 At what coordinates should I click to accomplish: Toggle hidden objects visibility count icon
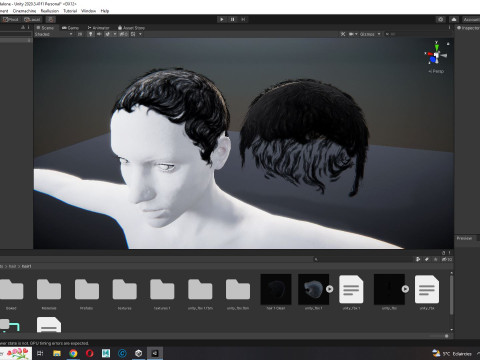(x=123, y=34)
